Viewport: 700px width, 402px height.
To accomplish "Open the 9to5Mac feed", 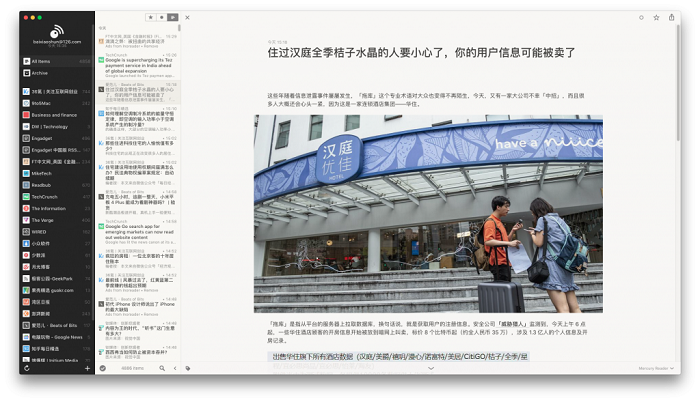I will coord(57,103).
